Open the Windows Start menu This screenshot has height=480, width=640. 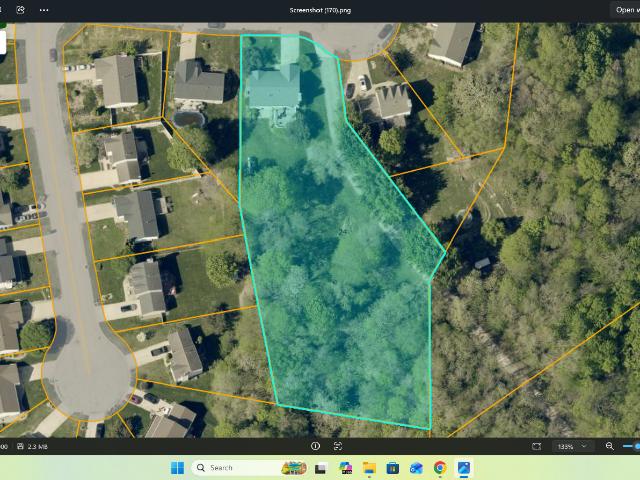pos(177,468)
